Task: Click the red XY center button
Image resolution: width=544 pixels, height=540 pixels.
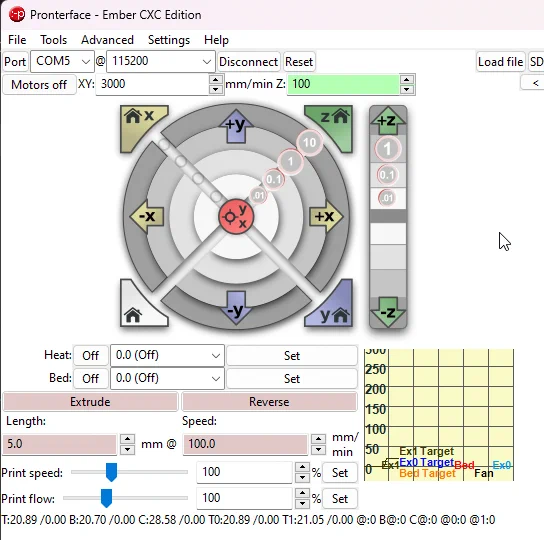Action: click(x=236, y=217)
